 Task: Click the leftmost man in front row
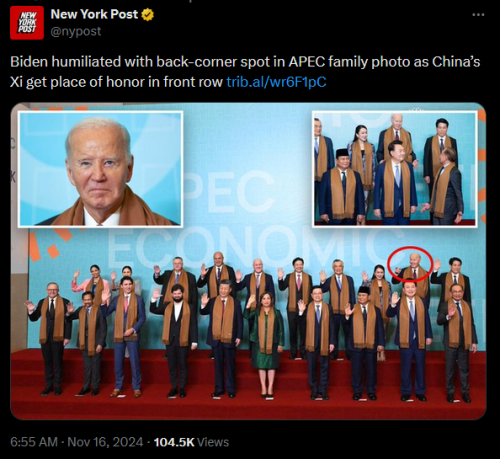tap(50, 338)
